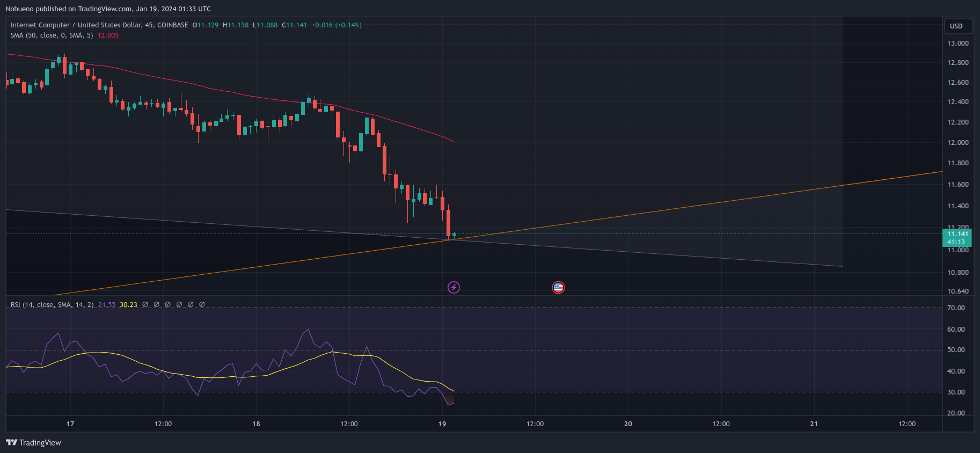
Task: Click the high price value H11.158
Action: (x=236, y=25)
